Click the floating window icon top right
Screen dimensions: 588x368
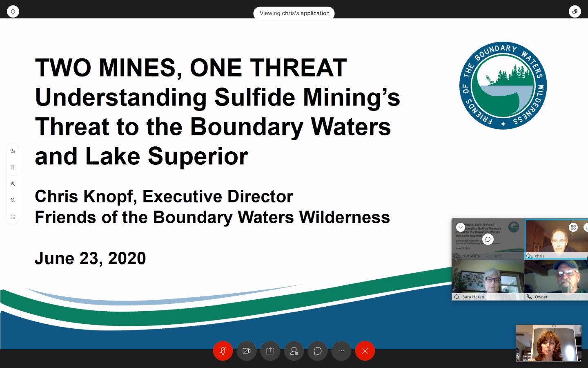tap(575, 11)
